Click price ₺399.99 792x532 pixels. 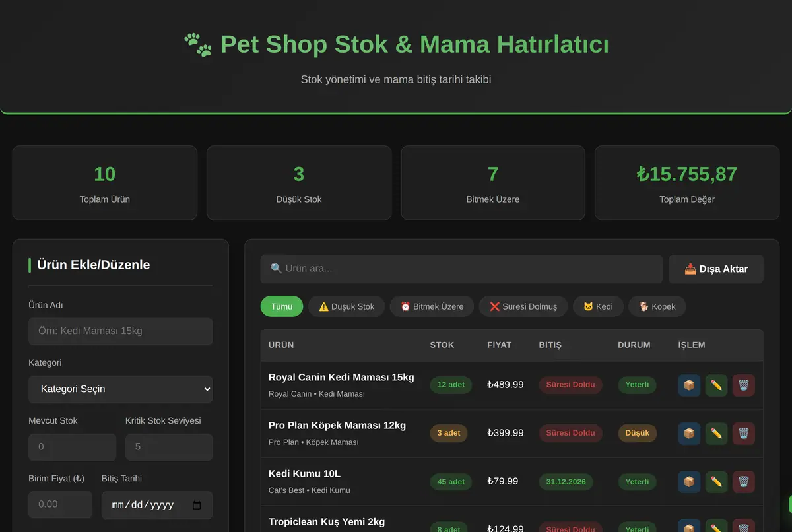click(506, 434)
